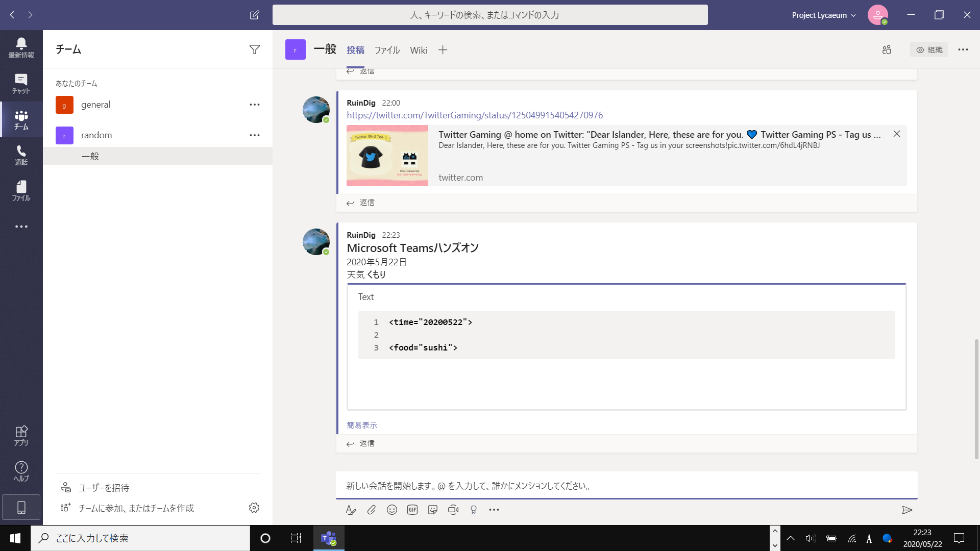Switch to the Wiki tab

coord(418,50)
